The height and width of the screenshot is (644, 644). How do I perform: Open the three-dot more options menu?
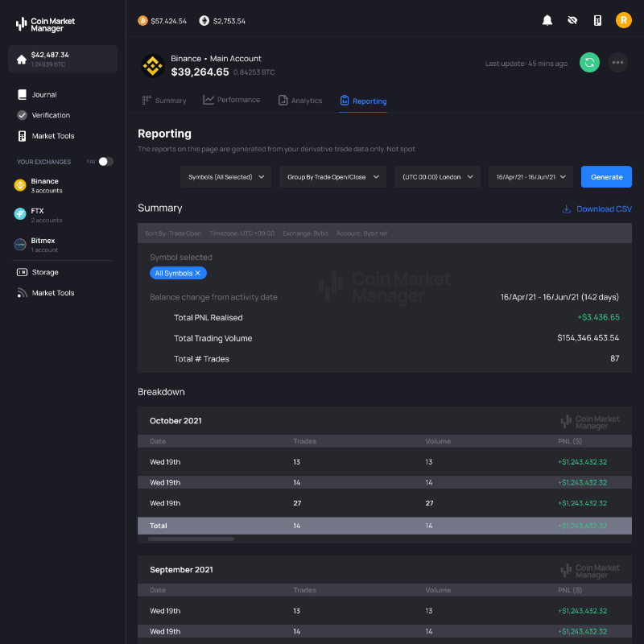[x=617, y=63]
